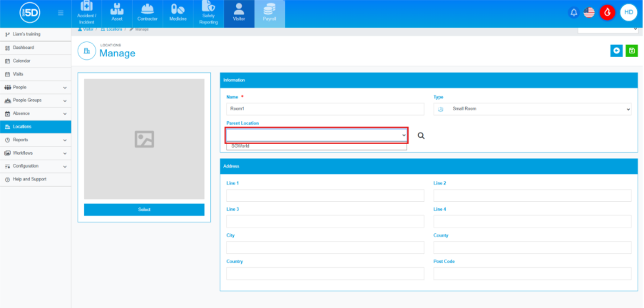Image resolution: width=644 pixels, height=308 pixels.
Task: Open the Accident / Incident module
Action: pyautogui.click(x=86, y=14)
